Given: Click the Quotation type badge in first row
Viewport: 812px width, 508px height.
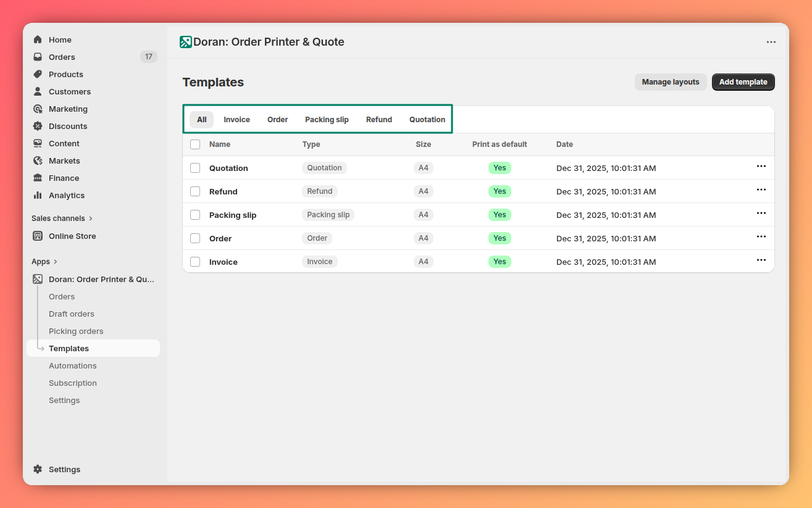Looking at the screenshot, I should (324, 168).
